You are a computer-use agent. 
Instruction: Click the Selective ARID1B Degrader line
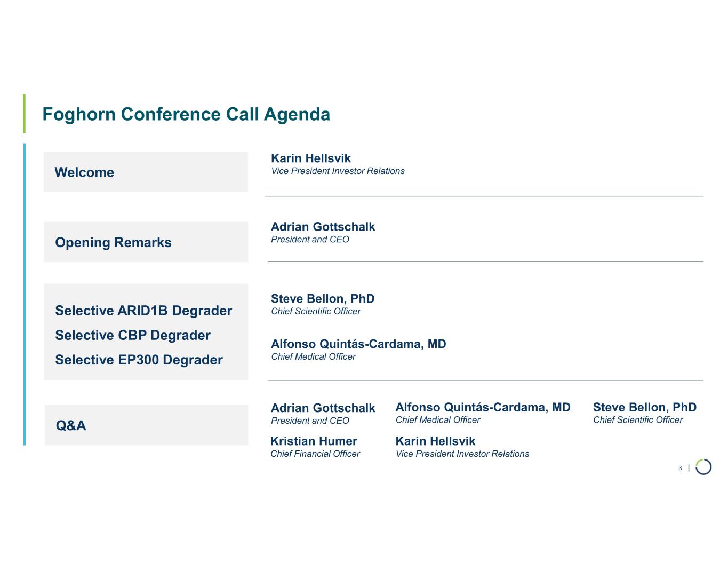tap(143, 311)
